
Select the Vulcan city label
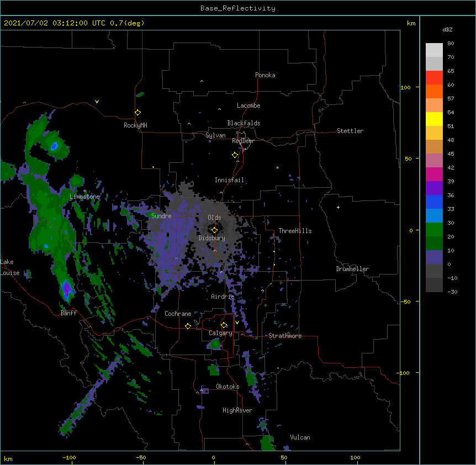point(300,437)
